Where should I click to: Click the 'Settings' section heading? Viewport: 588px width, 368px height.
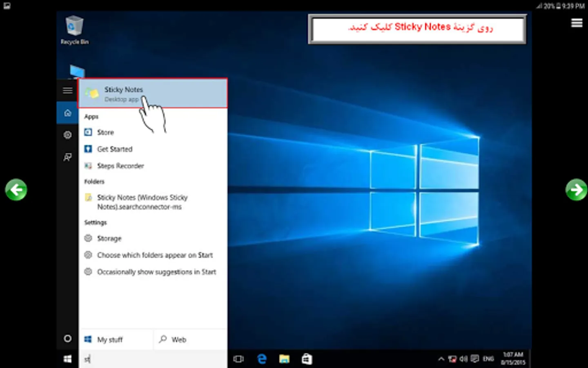click(x=96, y=222)
